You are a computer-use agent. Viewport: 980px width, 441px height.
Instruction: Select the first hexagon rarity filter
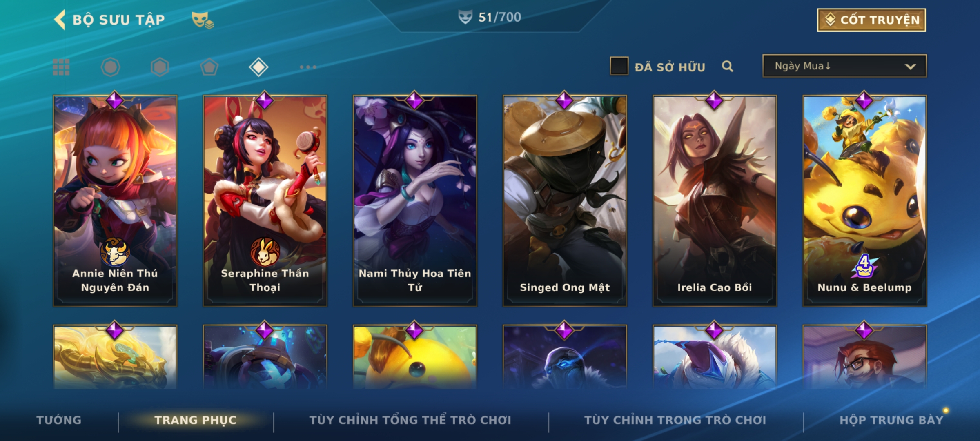(110, 67)
